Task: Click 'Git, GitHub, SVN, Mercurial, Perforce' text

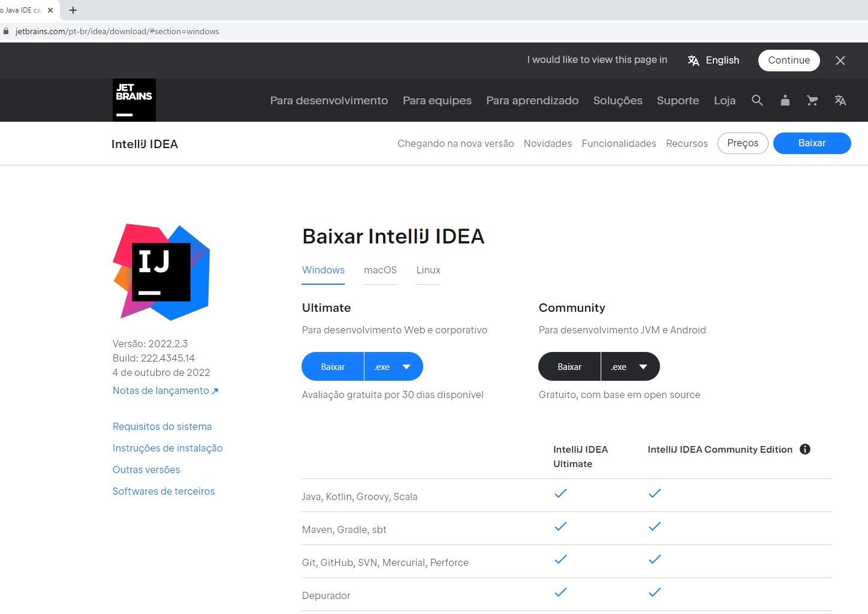Action: [x=385, y=563]
